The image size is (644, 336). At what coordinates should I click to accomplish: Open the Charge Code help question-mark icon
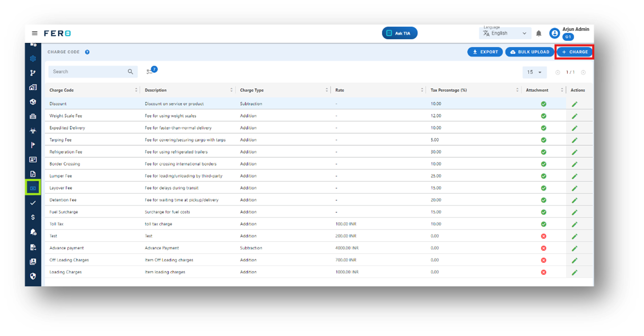tap(87, 52)
